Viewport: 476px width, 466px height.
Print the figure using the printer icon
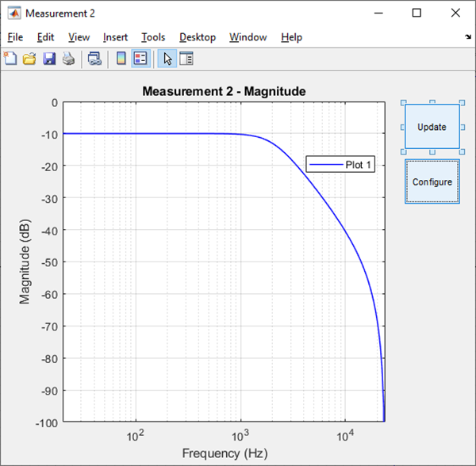(x=68, y=59)
